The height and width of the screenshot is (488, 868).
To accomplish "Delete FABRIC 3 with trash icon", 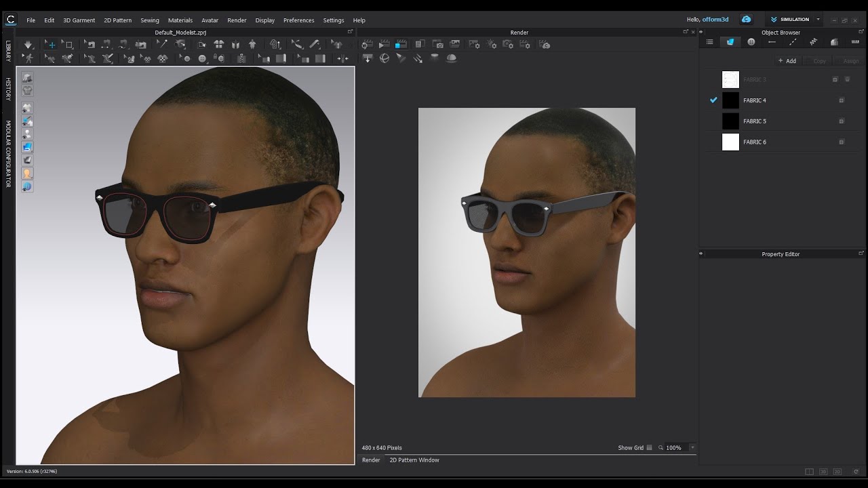I will point(847,79).
